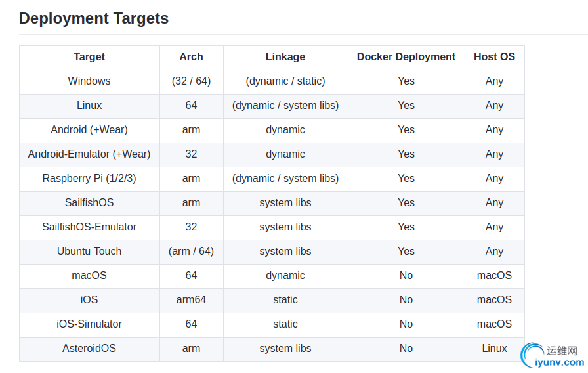Click AsteroidOS row's system libs cell

click(x=285, y=348)
